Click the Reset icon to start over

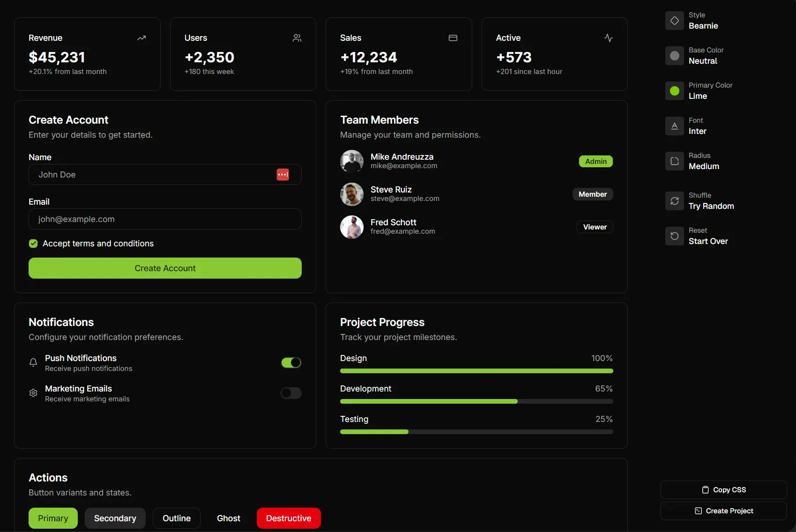(x=674, y=236)
